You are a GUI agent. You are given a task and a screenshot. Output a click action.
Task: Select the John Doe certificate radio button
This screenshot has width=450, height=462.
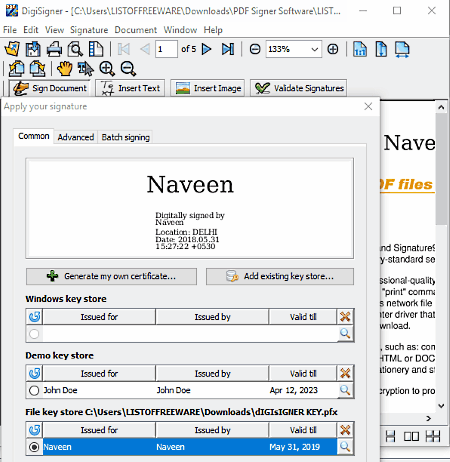(x=34, y=390)
